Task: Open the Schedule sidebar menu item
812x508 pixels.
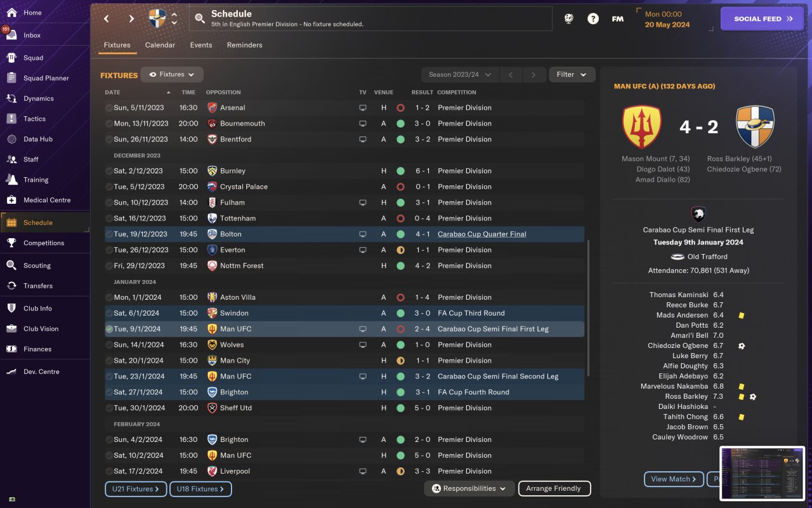Action: [44, 222]
